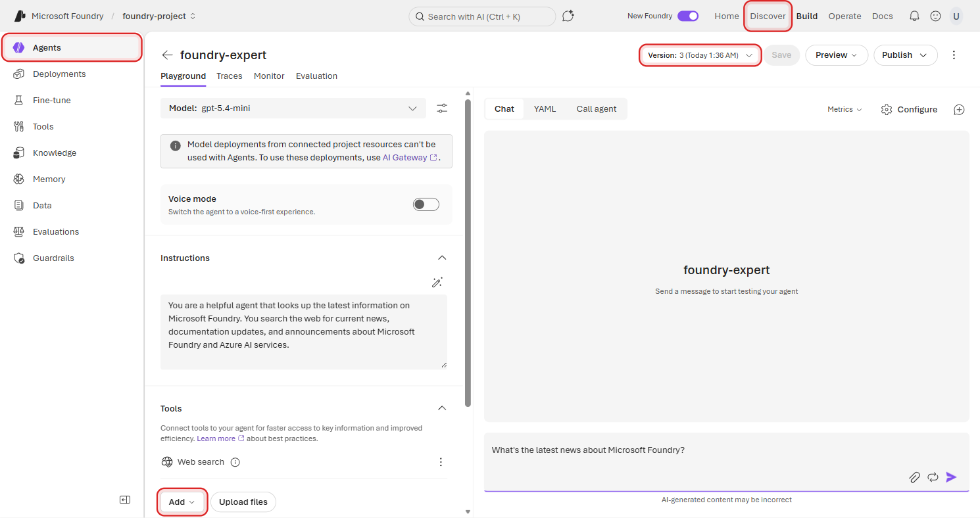
Task: Expand the Metrics dropdown
Action: click(845, 110)
